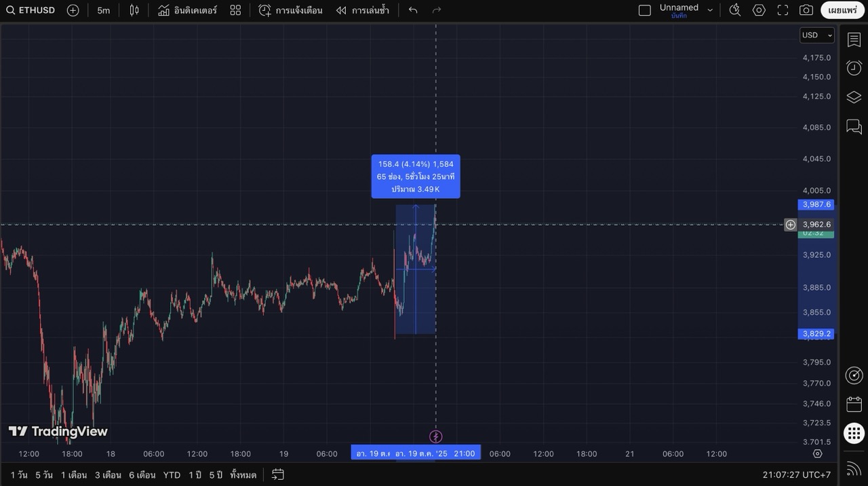The width and height of the screenshot is (868, 486).
Task: Toggle the layout square next to Unnamed
Action: coord(645,10)
